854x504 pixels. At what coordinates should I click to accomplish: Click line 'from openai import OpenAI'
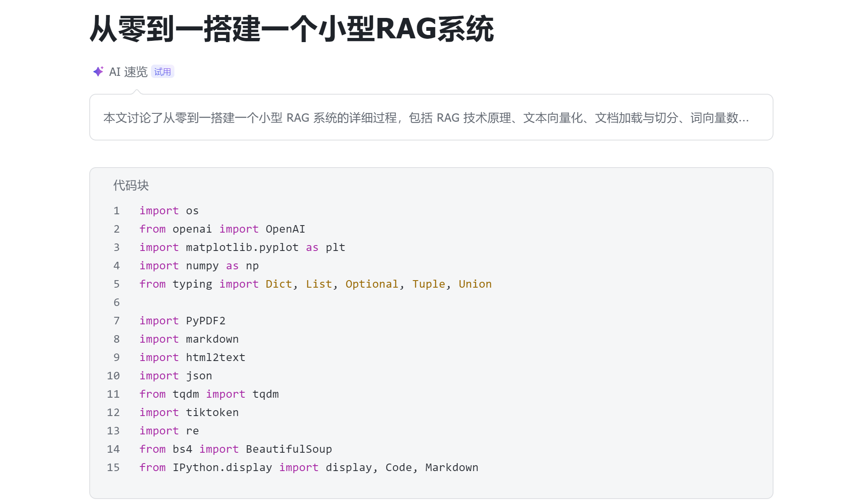pyautogui.click(x=222, y=229)
